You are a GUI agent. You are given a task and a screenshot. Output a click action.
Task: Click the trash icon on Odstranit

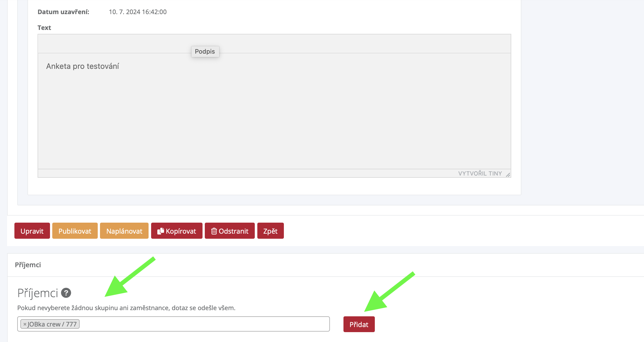[x=214, y=231]
